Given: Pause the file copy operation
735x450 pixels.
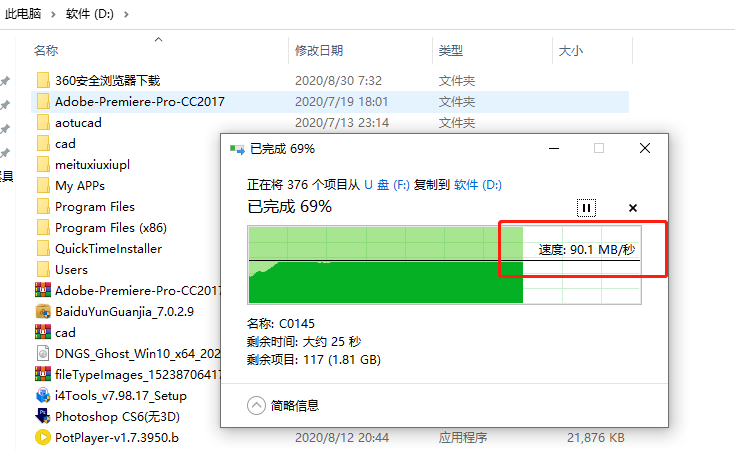Looking at the screenshot, I should [586, 208].
